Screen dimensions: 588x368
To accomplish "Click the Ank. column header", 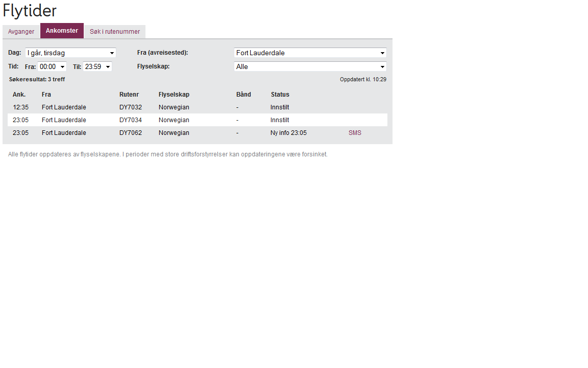I will point(19,95).
